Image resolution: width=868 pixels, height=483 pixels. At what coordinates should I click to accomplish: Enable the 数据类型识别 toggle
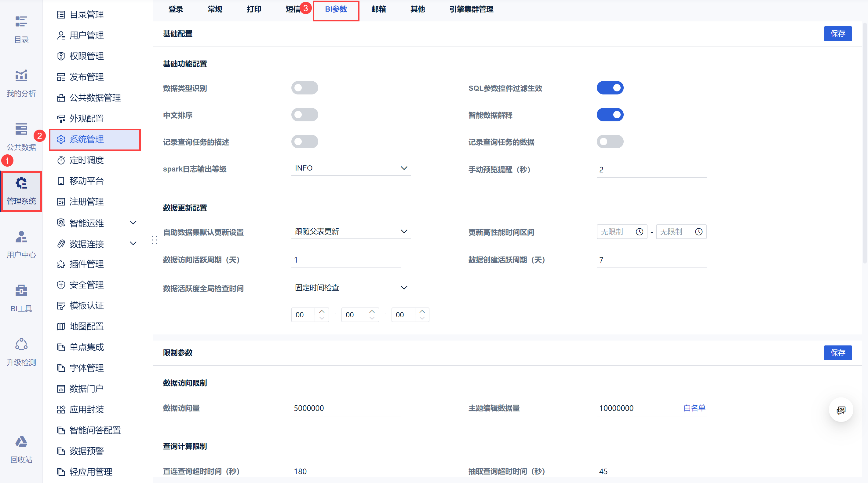pos(304,88)
